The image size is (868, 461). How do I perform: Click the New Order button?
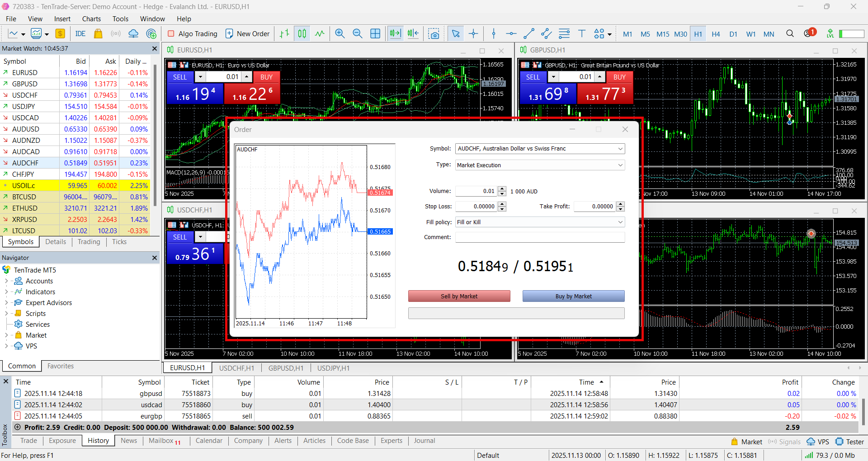click(x=247, y=33)
